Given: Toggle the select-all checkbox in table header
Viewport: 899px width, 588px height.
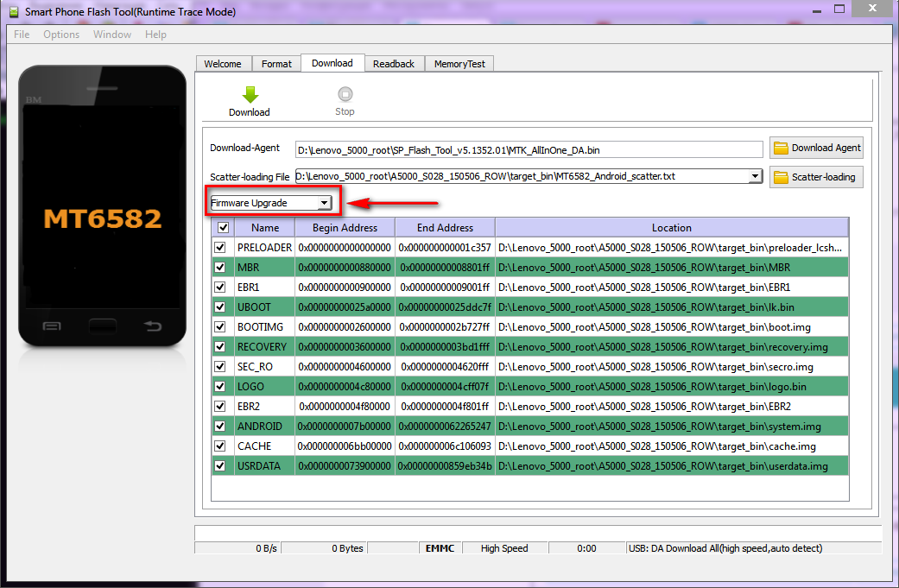Looking at the screenshot, I should (x=224, y=228).
